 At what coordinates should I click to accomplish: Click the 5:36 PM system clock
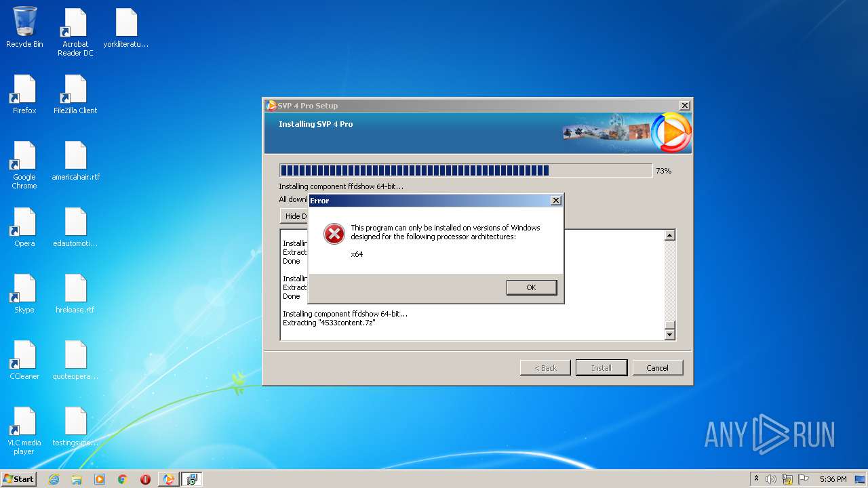point(833,479)
